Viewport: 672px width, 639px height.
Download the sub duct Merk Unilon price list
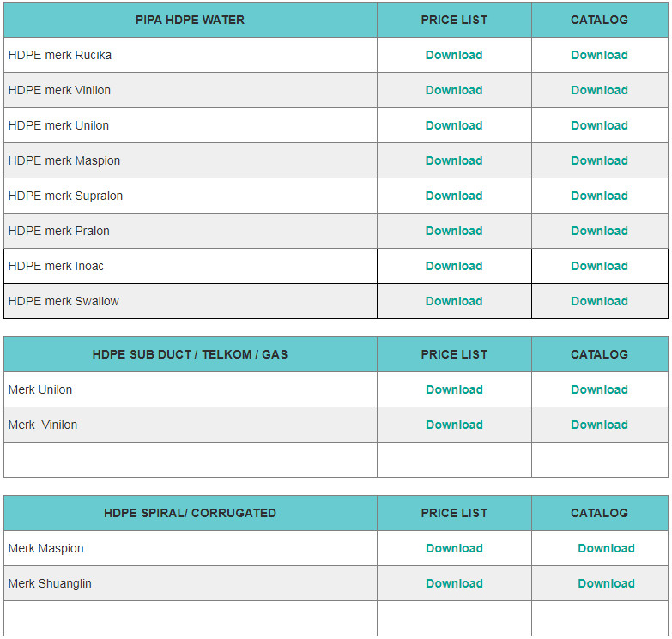[454, 389]
